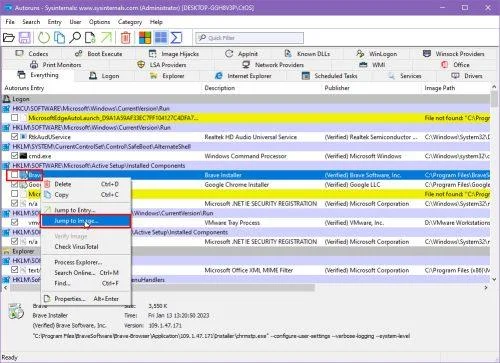Screen dimensions: 500x363
Task: Click the Copy toolbar icon
Action: (x=60, y=38)
